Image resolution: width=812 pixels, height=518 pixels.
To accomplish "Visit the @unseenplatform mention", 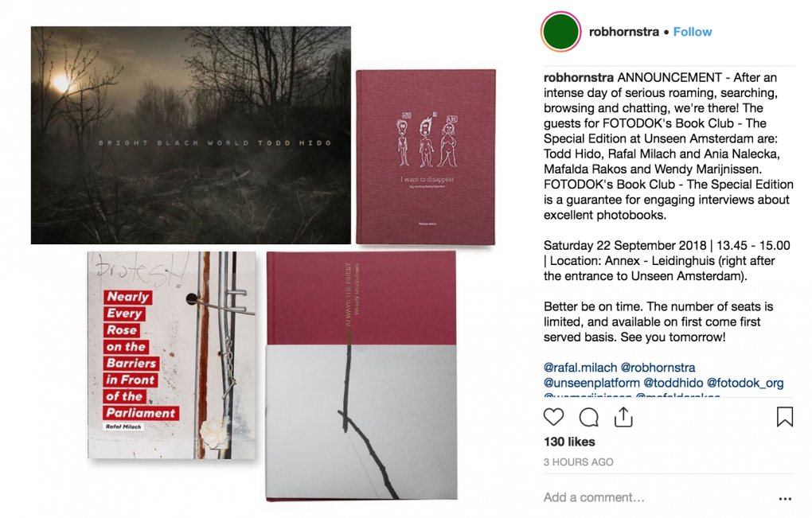I will point(591,383).
